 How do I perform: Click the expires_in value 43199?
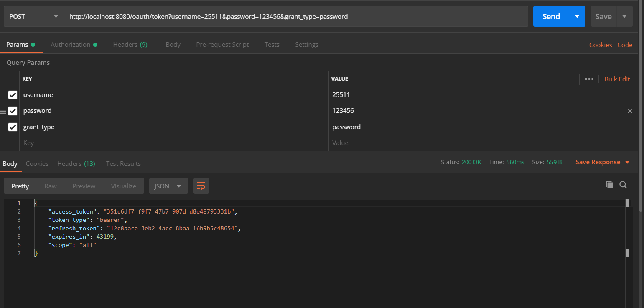click(104, 237)
